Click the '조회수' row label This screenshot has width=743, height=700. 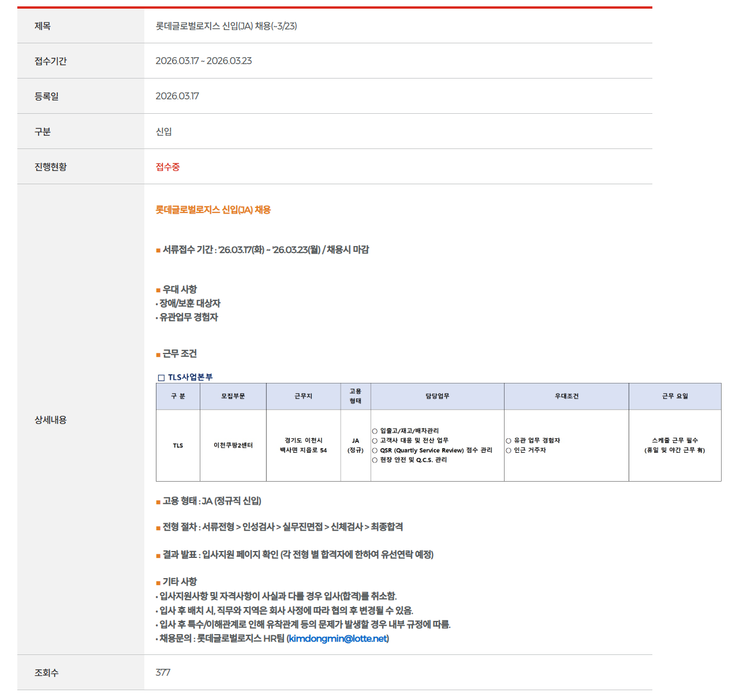pyautogui.click(x=47, y=673)
